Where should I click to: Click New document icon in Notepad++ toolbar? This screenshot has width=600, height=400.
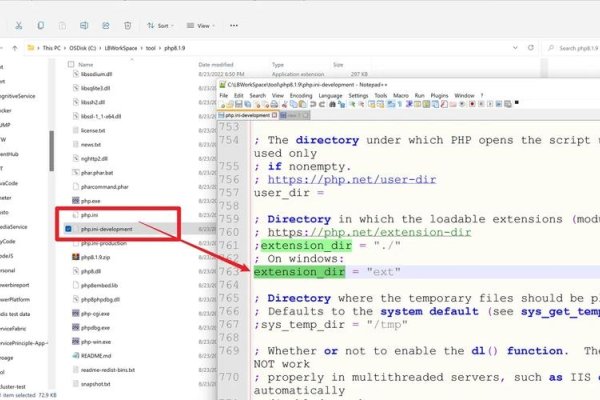222,104
